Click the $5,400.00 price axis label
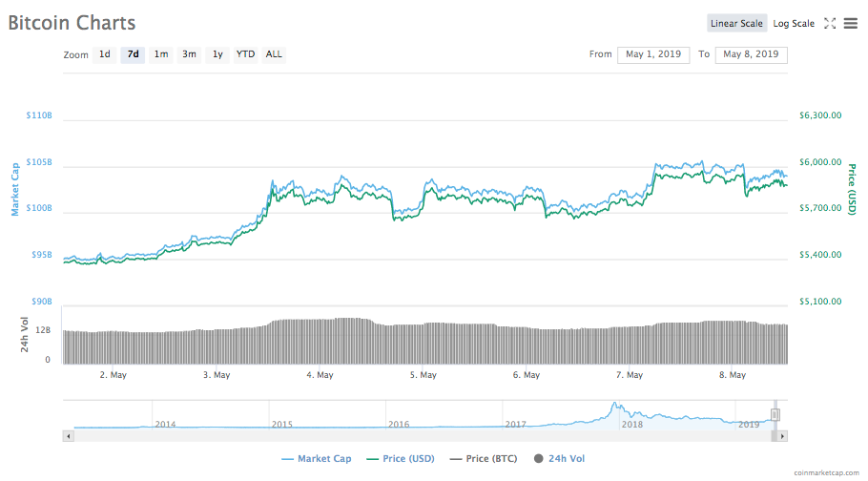The width and height of the screenshot is (868, 481). tap(820, 255)
